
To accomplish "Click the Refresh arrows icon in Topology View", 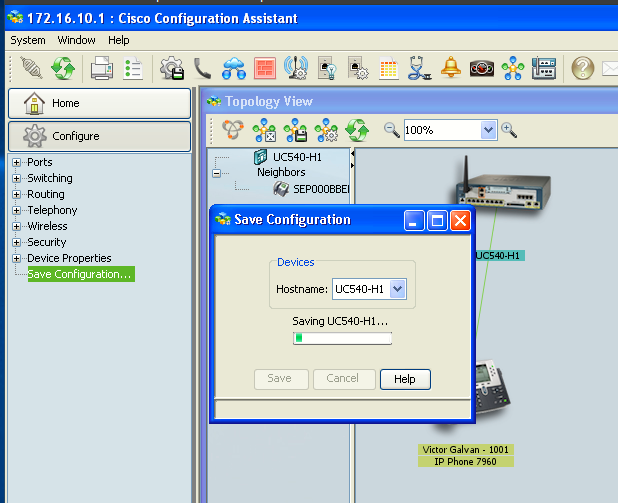I will [357, 130].
